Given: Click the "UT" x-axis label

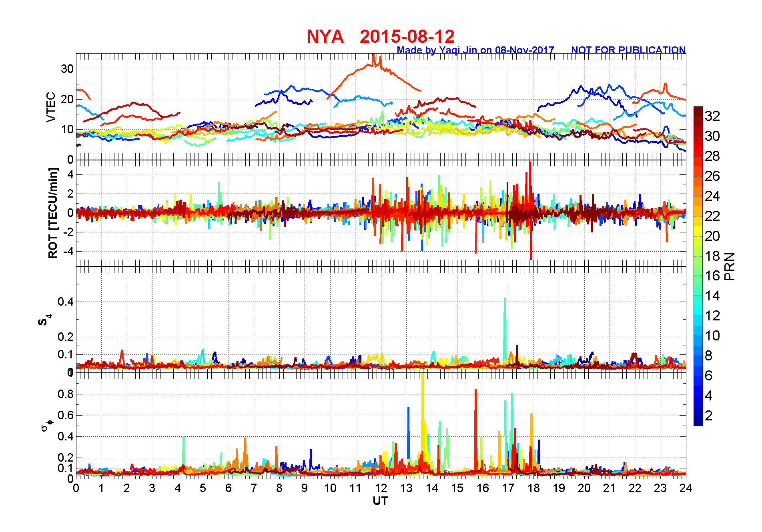Looking at the screenshot, I should [x=380, y=501].
